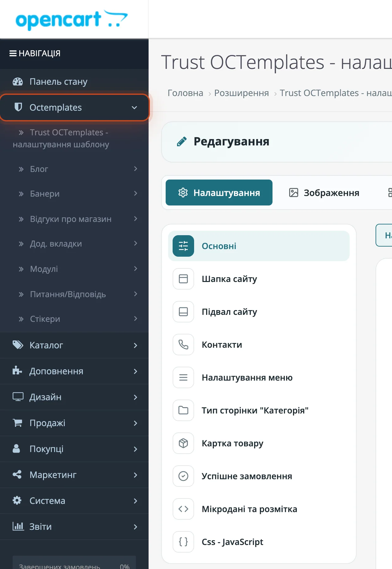Click the Css - JavaScript braces icon
Image resolution: width=392 pixels, height=569 pixels.
click(183, 542)
